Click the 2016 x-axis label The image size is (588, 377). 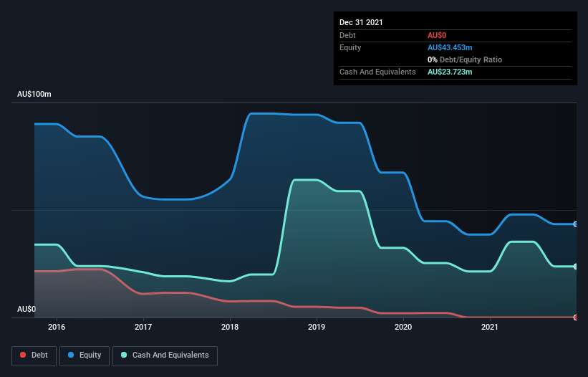pyautogui.click(x=57, y=327)
